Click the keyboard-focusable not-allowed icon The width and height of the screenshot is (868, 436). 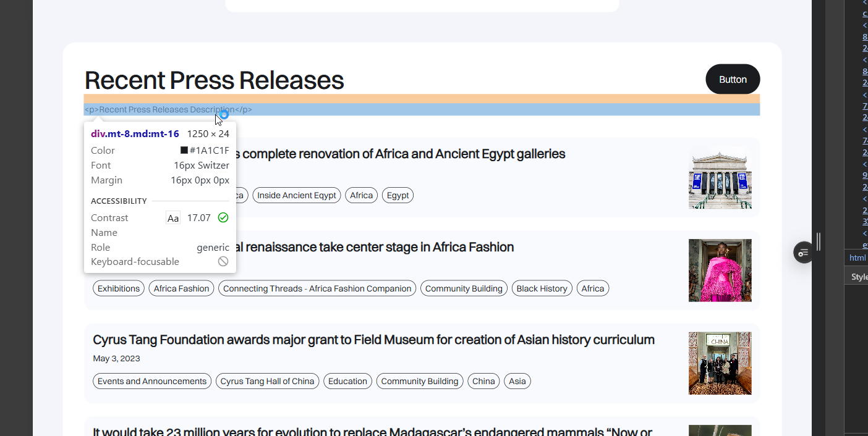click(223, 262)
